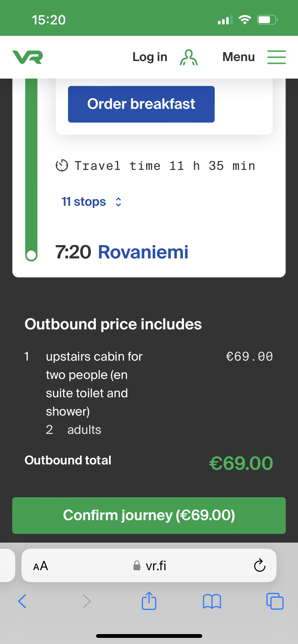Screen dimensions: 298x644
Task: Open Safari bookmarks book icon
Action: [212, 601]
